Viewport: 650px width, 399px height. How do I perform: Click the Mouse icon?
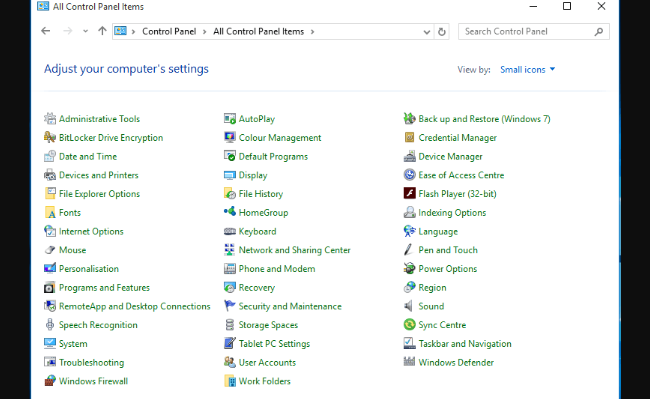[x=50, y=250]
